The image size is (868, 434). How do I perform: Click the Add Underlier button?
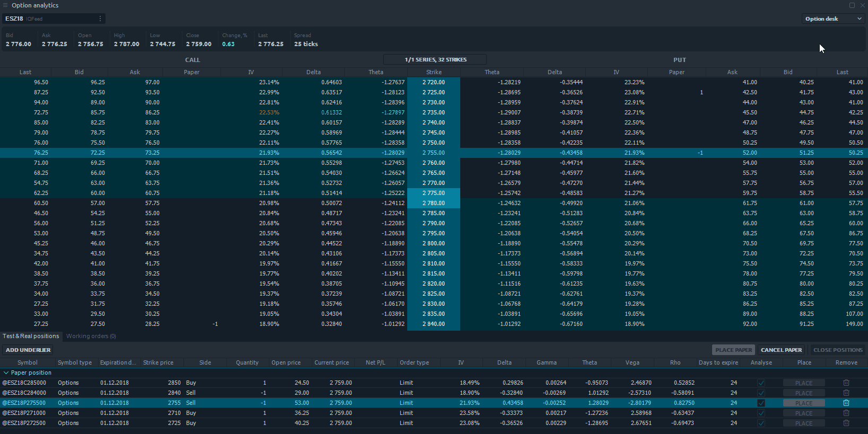coord(28,350)
